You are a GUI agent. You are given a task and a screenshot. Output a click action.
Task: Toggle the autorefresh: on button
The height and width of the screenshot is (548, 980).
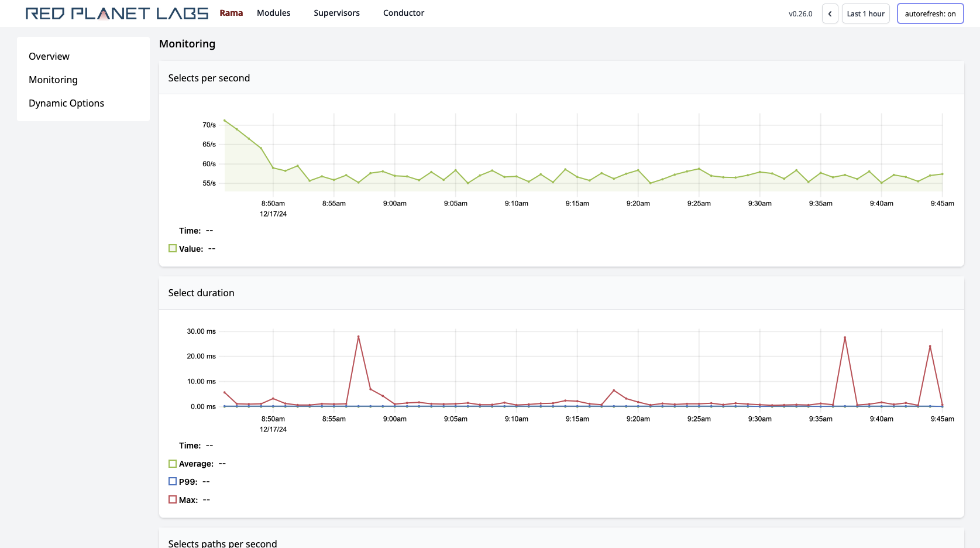(930, 13)
